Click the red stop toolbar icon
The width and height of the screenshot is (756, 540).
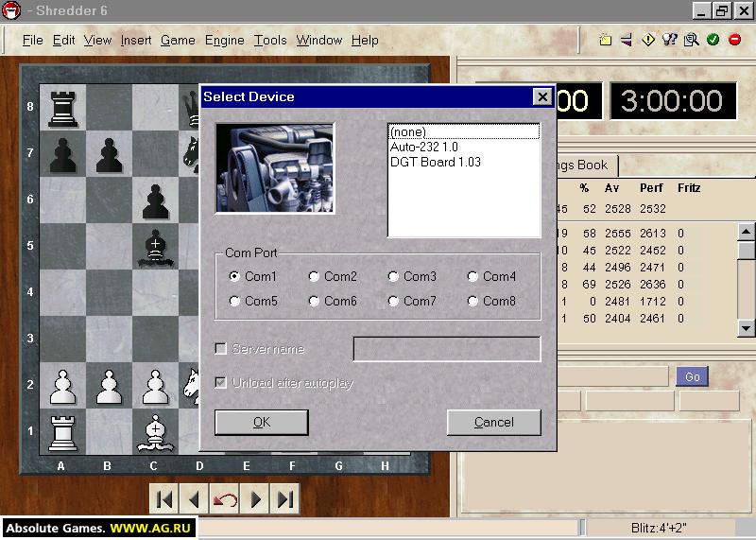tap(735, 40)
